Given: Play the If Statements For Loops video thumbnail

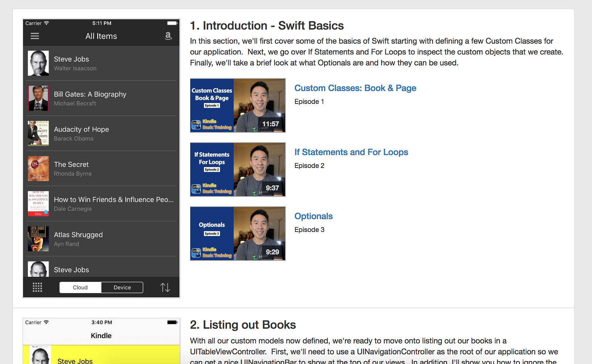Looking at the screenshot, I should pyautogui.click(x=238, y=169).
